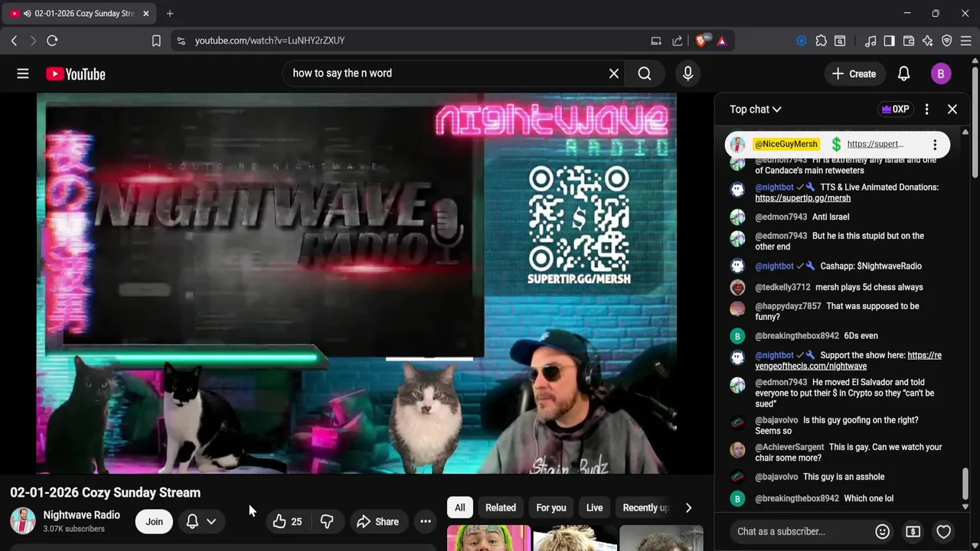The height and width of the screenshot is (551, 980).
Task: Close the Cozy Sunday Stream tab
Action: click(x=145, y=13)
